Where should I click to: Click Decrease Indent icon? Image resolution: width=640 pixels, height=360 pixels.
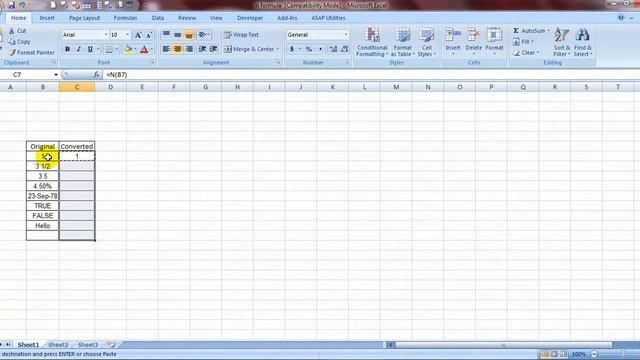click(202, 49)
